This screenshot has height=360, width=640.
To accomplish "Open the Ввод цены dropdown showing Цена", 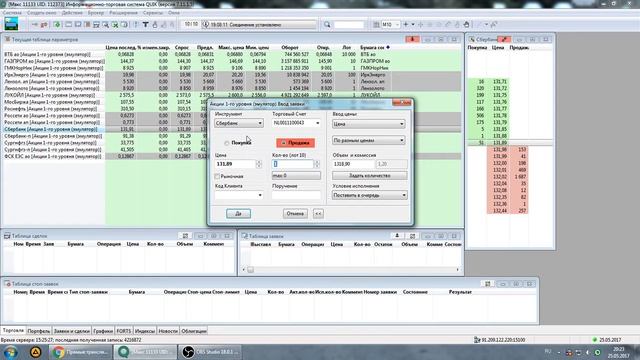I will pyautogui.click(x=369, y=124).
